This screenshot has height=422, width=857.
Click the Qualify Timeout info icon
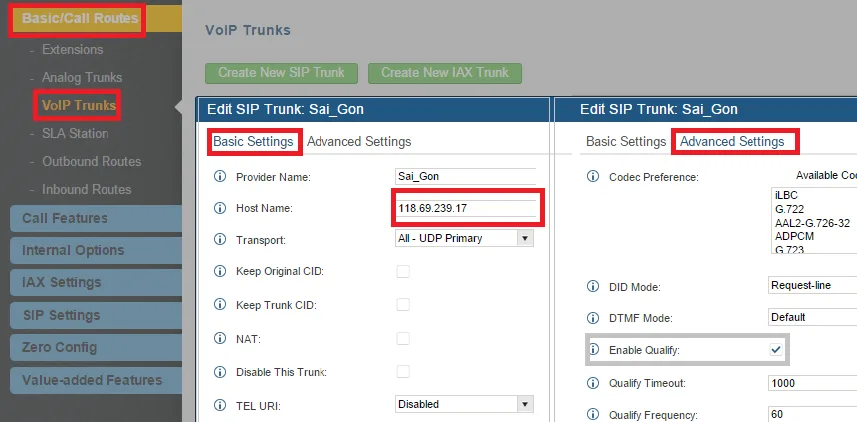click(x=593, y=383)
